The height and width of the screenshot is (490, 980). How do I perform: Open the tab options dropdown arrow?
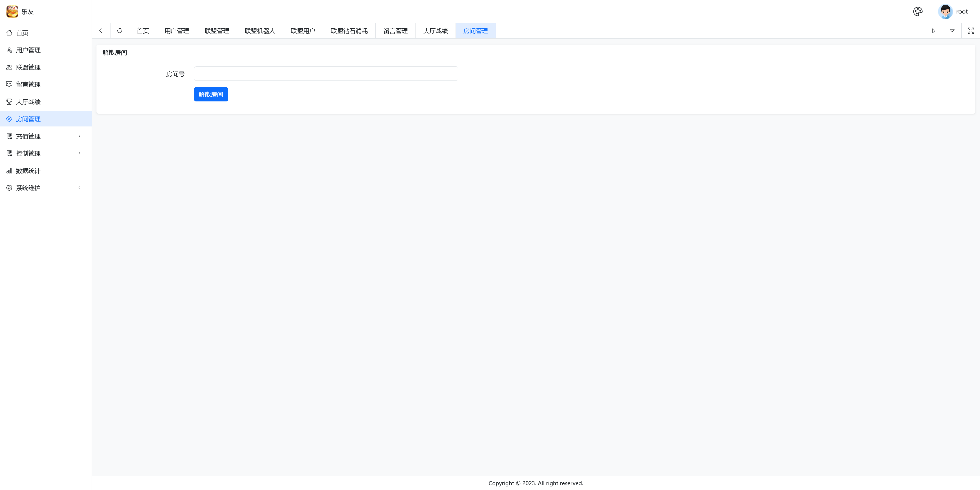pos(952,30)
